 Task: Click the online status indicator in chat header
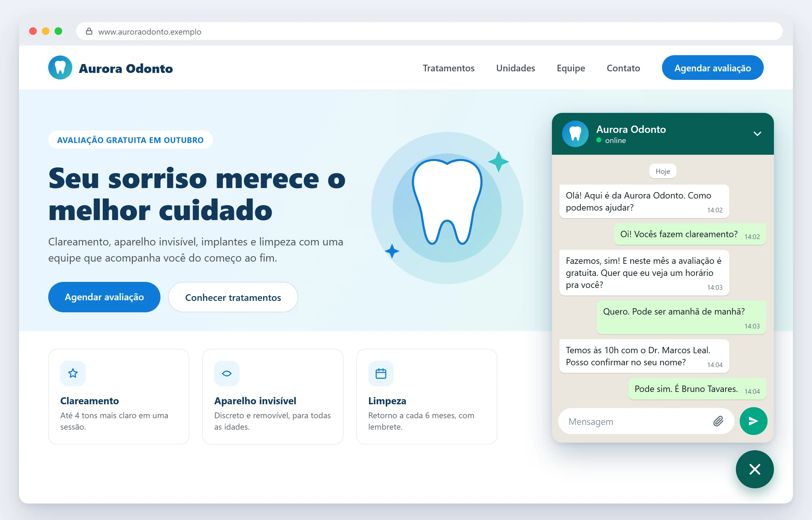611,140
